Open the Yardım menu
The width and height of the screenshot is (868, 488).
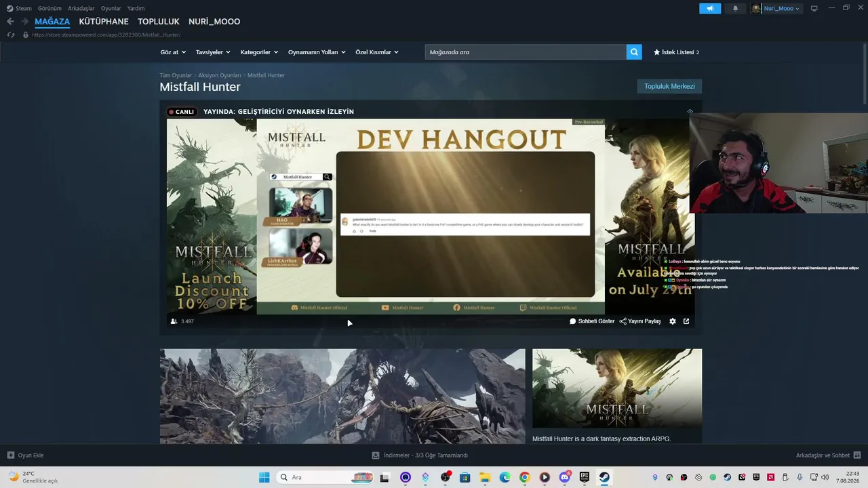pyautogui.click(x=136, y=8)
